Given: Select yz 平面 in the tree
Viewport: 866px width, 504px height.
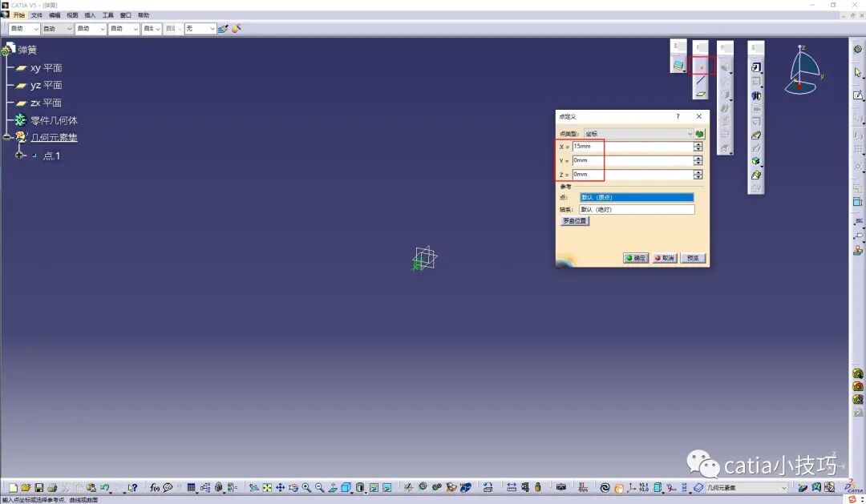Looking at the screenshot, I should 46,85.
